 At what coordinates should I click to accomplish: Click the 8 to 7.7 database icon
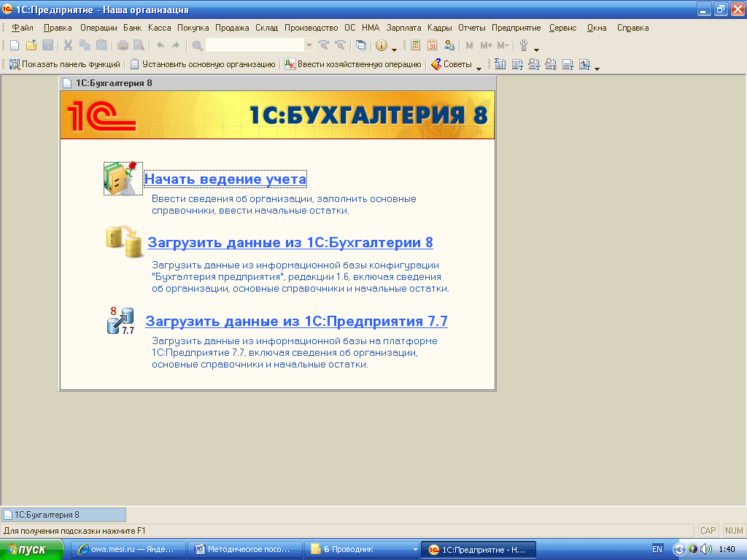pos(121,321)
